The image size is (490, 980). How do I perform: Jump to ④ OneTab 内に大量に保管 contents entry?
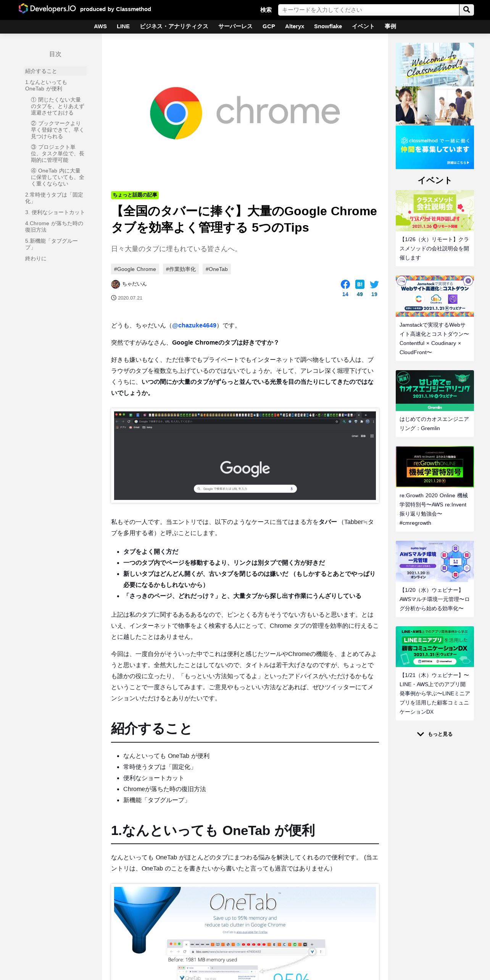tap(58, 177)
